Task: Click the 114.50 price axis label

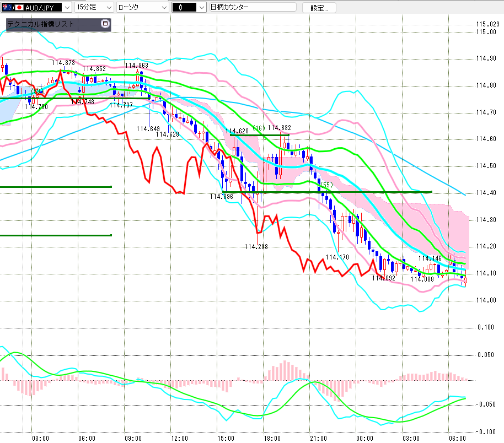Action: 486,166
